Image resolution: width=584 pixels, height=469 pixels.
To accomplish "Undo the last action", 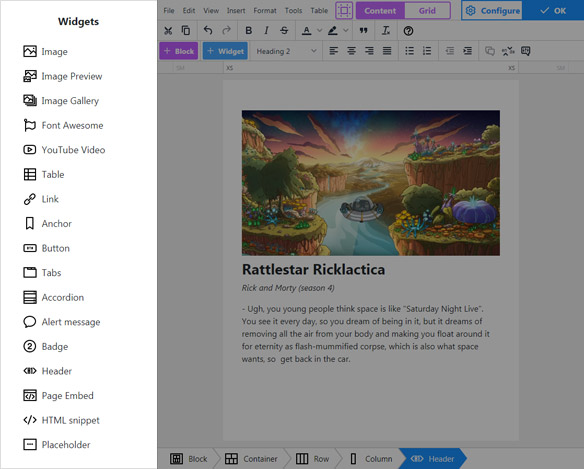I will click(208, 31).
